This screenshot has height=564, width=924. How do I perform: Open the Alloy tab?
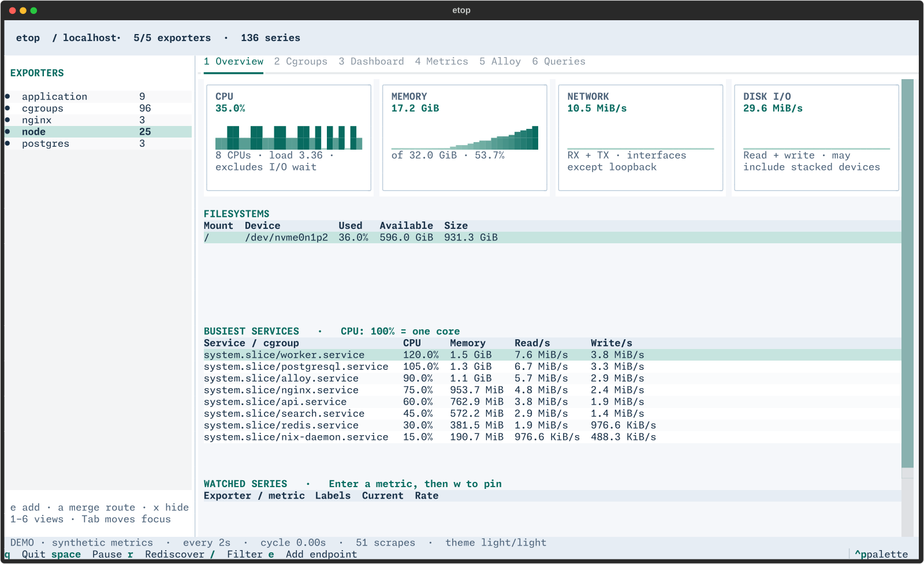coord(500,62)
